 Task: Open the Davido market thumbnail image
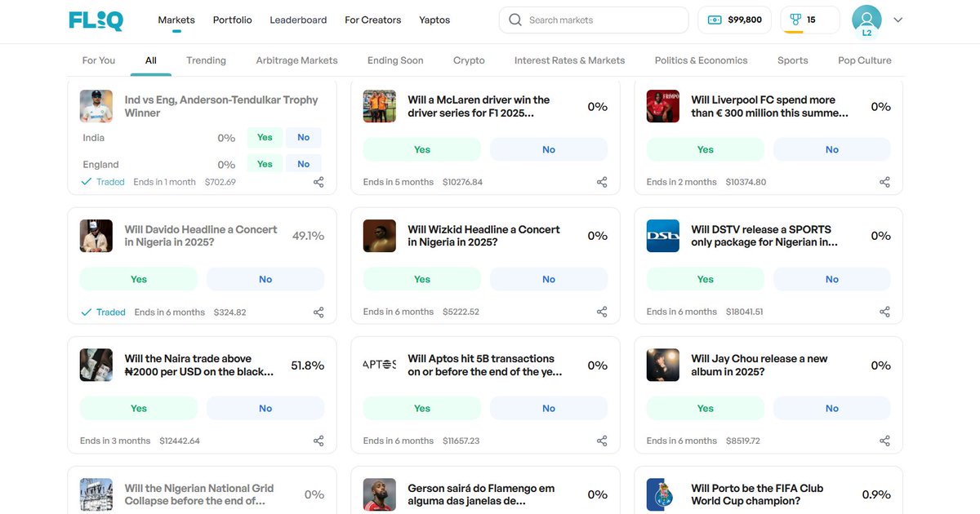pos(96,236)
